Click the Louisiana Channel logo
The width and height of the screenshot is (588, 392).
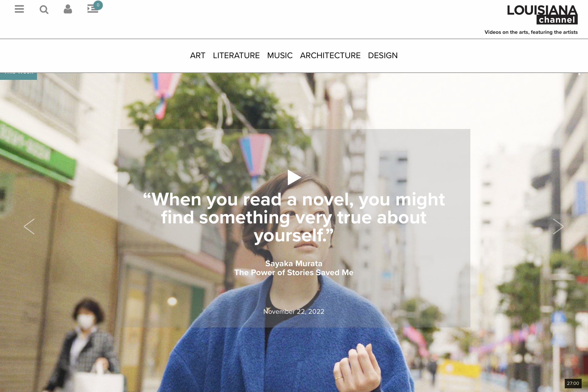(542, 15)
